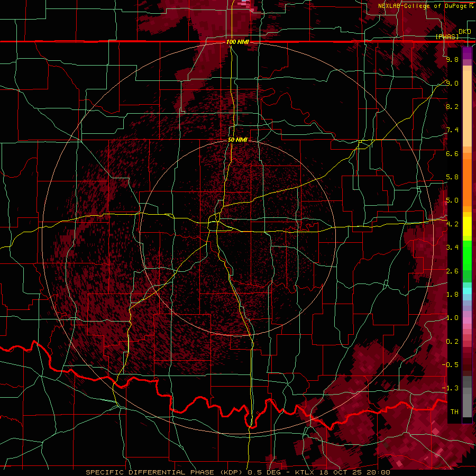Click the DKD label above the color scale
The image size is (476, 476).
pos(464,32)
